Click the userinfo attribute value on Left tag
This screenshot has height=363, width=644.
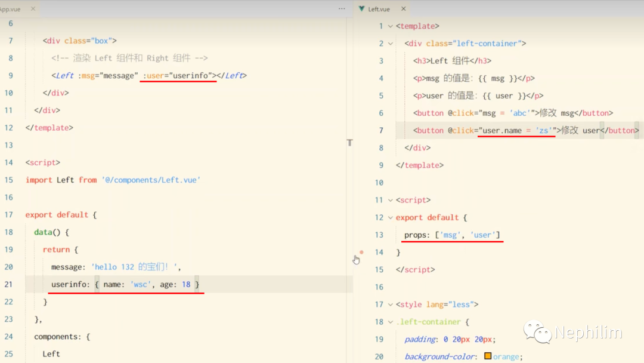coord(193,76)
